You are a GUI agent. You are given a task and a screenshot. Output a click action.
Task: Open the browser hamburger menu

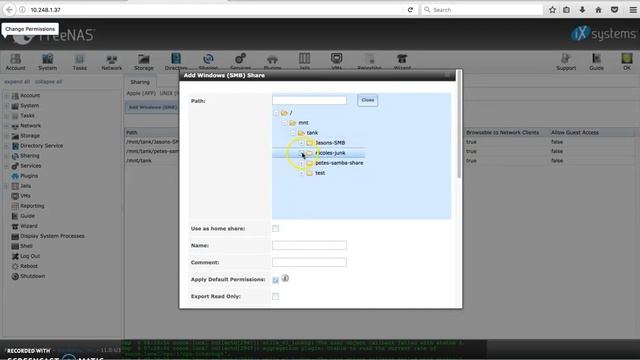(633, 9)
